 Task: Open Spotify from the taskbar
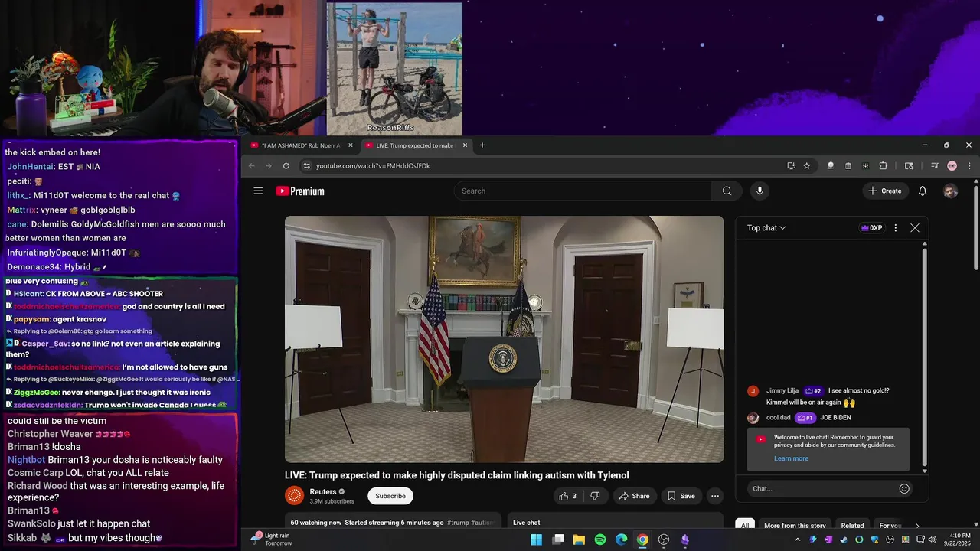point(600,540)
